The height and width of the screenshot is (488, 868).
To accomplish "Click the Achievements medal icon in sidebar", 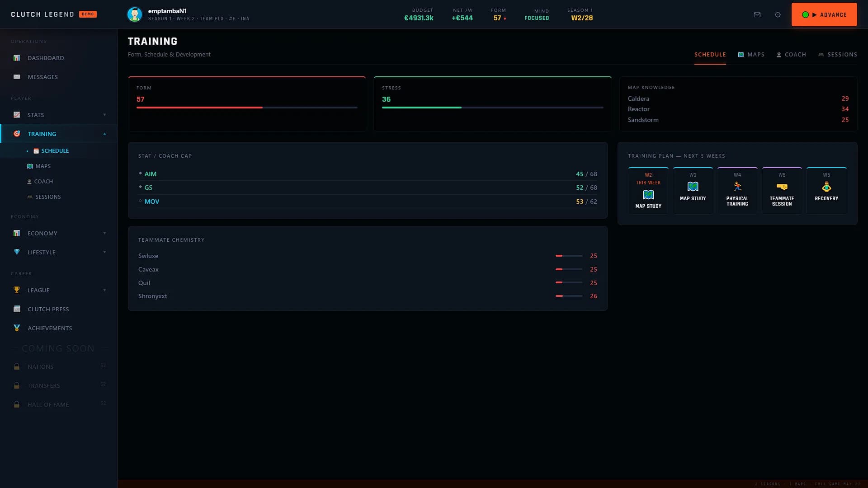I will [x=17, y=328].
